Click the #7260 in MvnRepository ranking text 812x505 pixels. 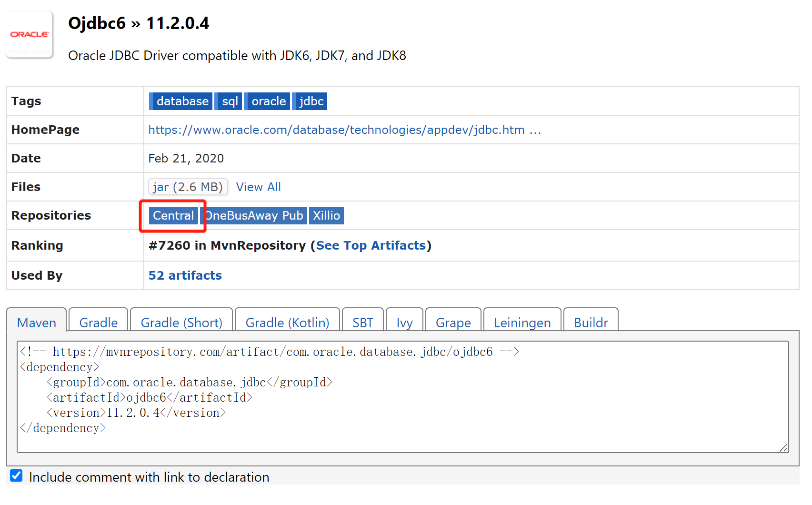227,245
